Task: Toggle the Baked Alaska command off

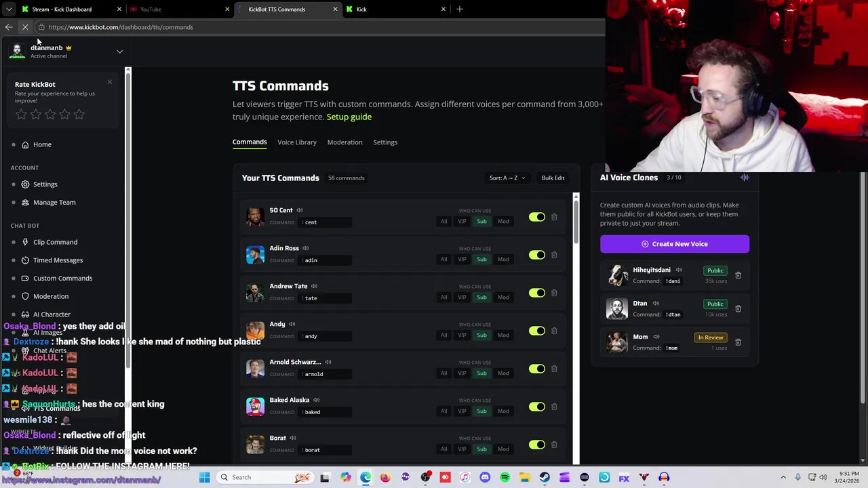Action: [536, 407]
